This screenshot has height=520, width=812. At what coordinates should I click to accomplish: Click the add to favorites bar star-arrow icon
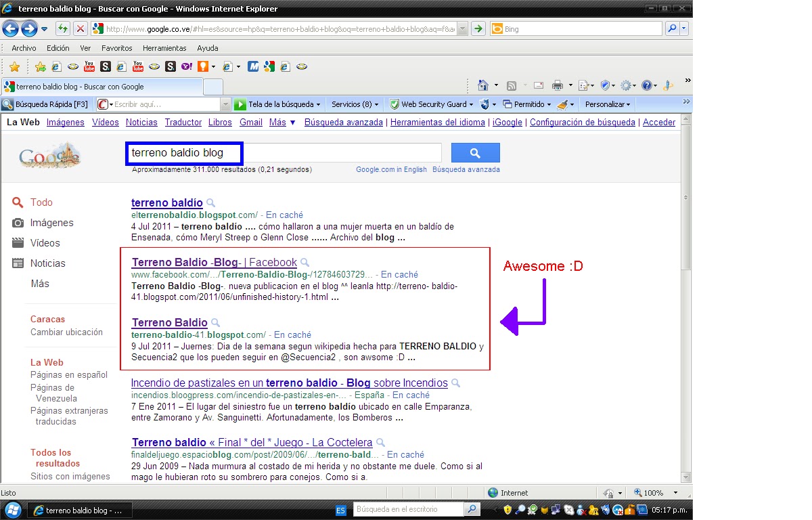(x=41, y=66)
